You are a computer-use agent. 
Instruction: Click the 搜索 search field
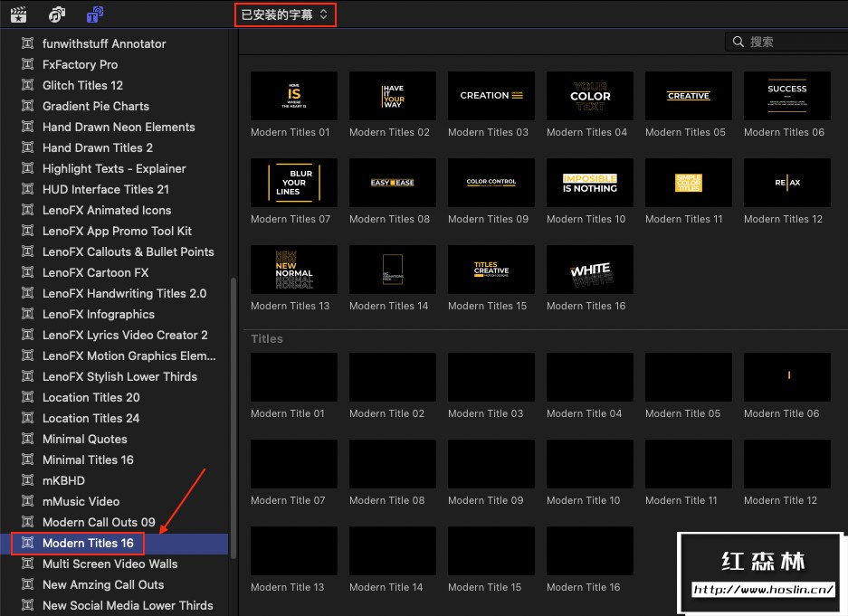tap(786, 42)
